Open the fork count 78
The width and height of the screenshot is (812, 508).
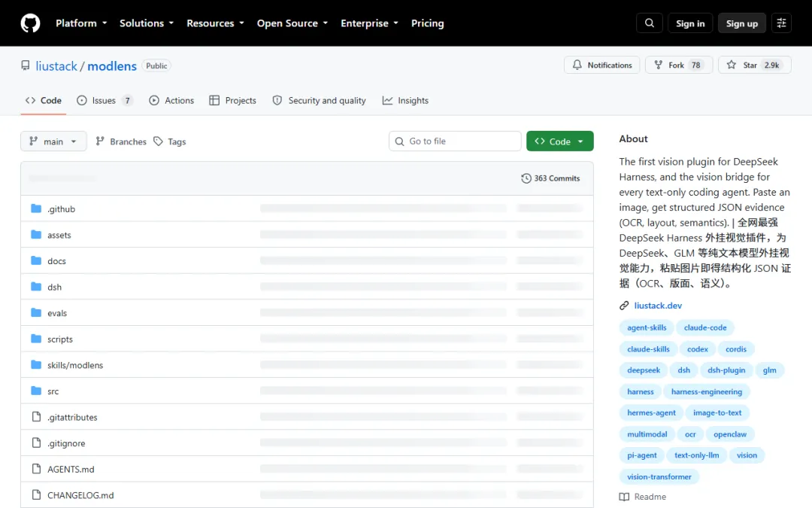(x=696, y=65)
